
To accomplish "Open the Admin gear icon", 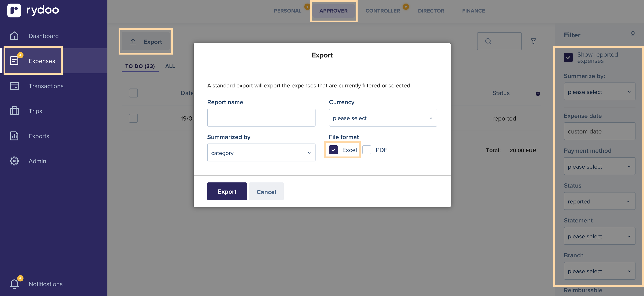I will (x=14, y=161).
